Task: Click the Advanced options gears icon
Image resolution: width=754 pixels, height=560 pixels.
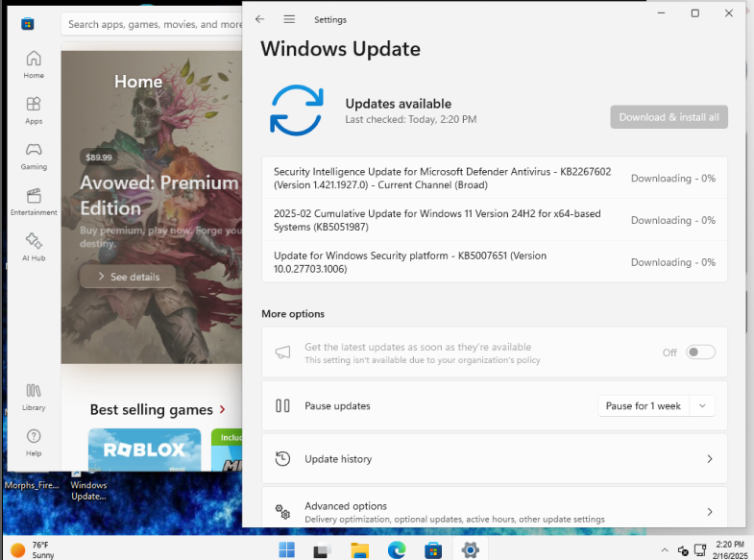Action: point(282,511)
